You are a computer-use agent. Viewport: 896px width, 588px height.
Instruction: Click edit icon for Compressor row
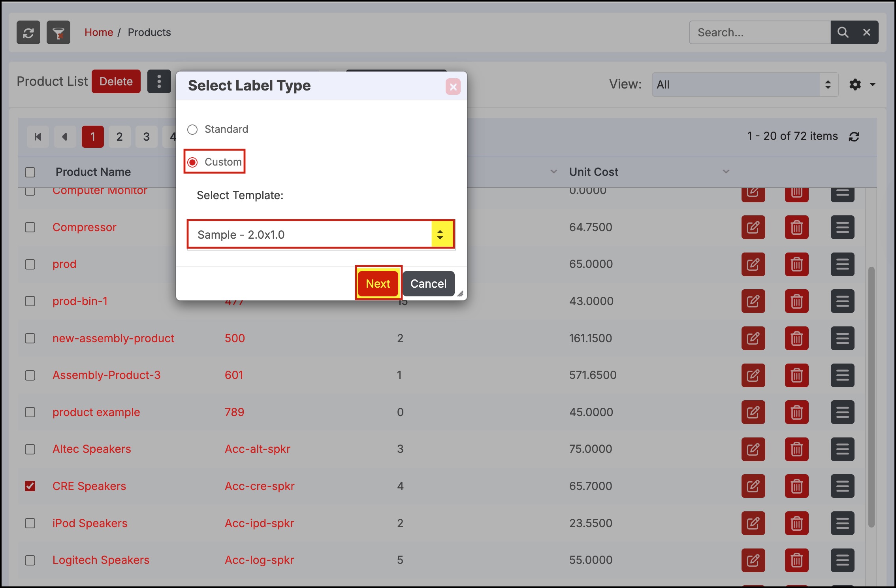pyautogui.click(x=753, y=227)
